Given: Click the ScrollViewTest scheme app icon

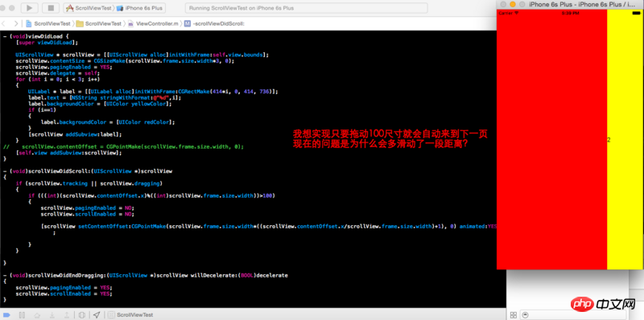Looking at the screenshot, I should coord(70,8).
